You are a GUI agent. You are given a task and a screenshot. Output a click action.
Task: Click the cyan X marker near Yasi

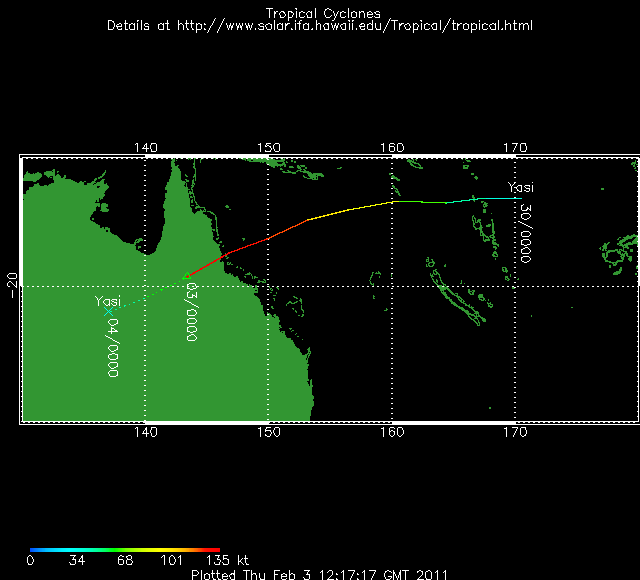(x=108, y=312)
